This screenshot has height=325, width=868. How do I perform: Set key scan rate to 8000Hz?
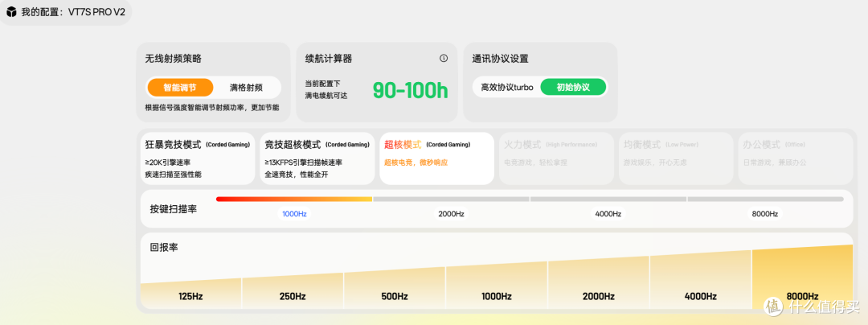765,214
